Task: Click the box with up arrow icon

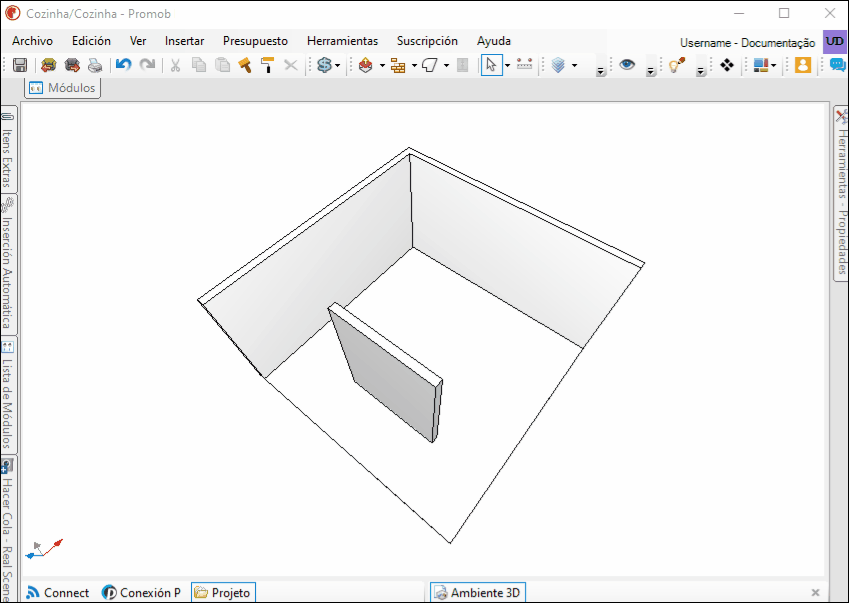Action: click(366, 65)
